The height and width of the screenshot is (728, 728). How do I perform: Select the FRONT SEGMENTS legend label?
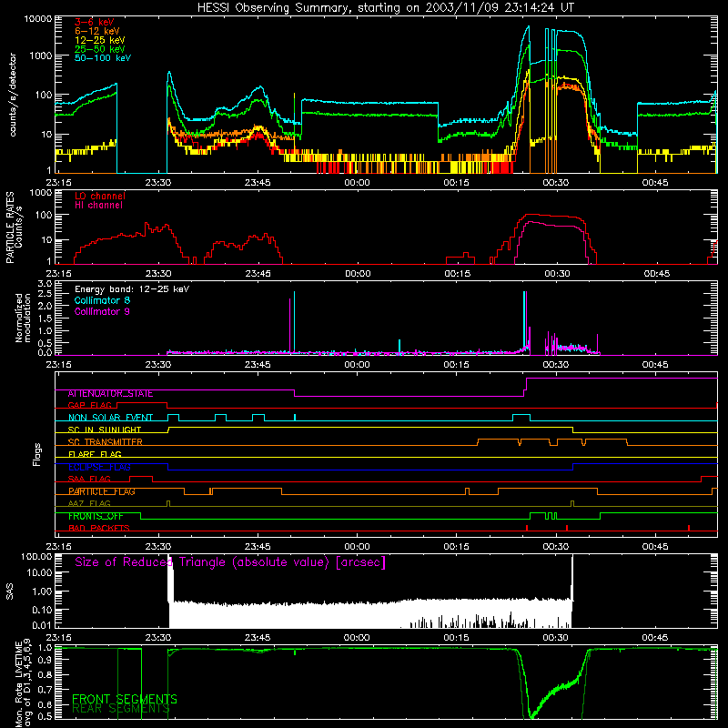(x=125, y=699)
